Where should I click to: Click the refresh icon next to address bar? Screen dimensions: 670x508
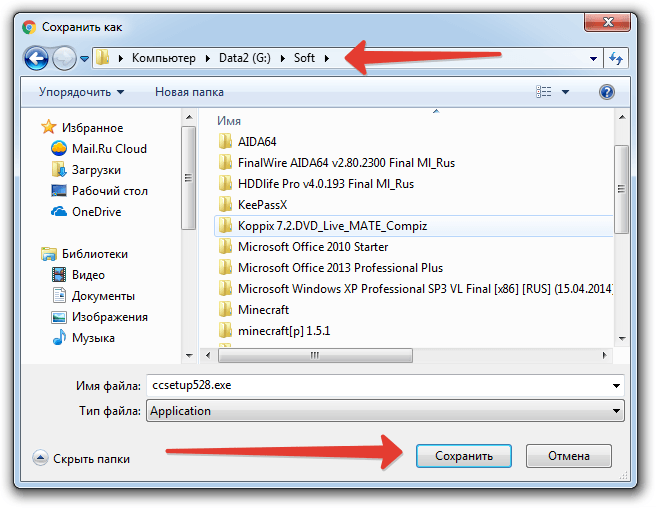pos(616,58)
